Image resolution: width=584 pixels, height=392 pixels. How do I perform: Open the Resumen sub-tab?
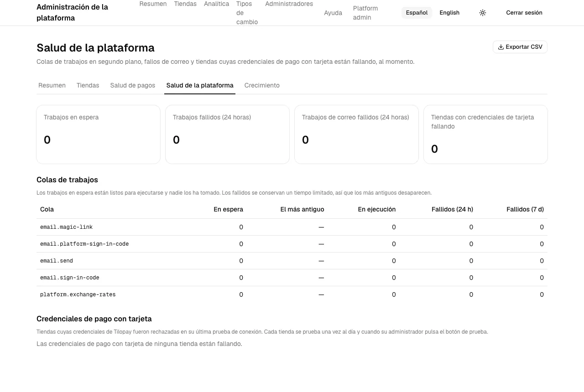point(52,85)
